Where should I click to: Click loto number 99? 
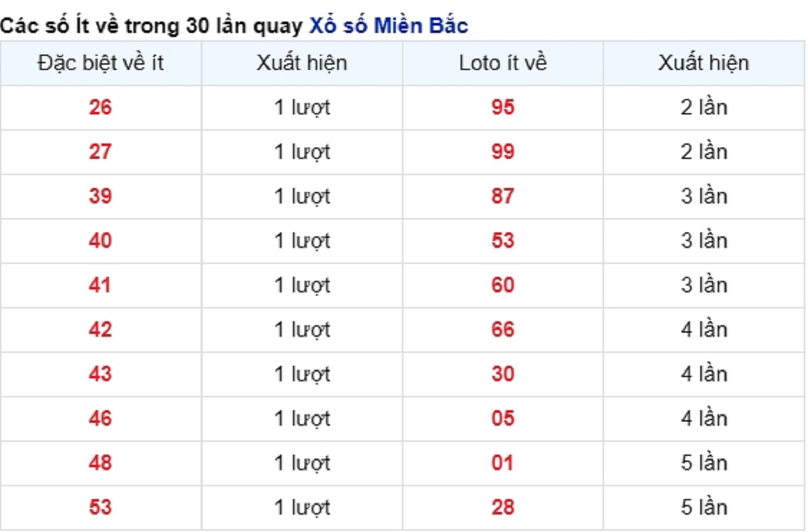click(503, 152)
